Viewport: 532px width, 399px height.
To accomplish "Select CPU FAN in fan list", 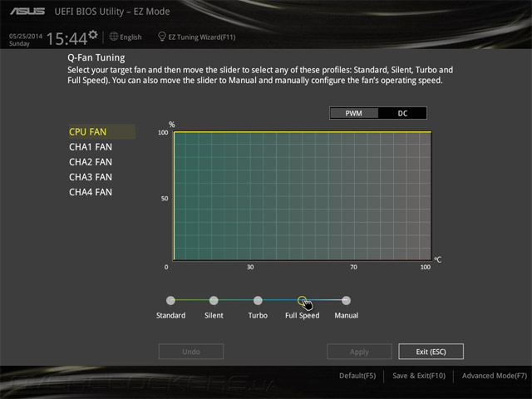I will pos(101,131).
